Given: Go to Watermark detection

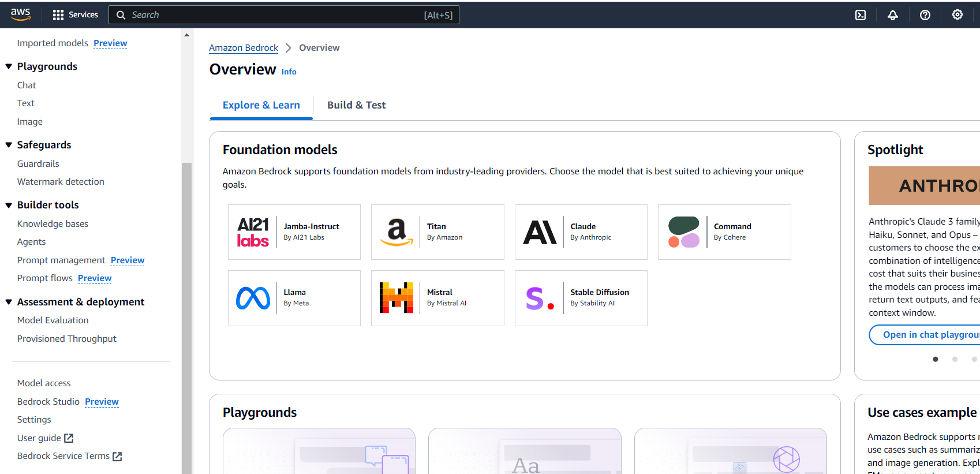Looking at the screenshot, I should point(61,182).
